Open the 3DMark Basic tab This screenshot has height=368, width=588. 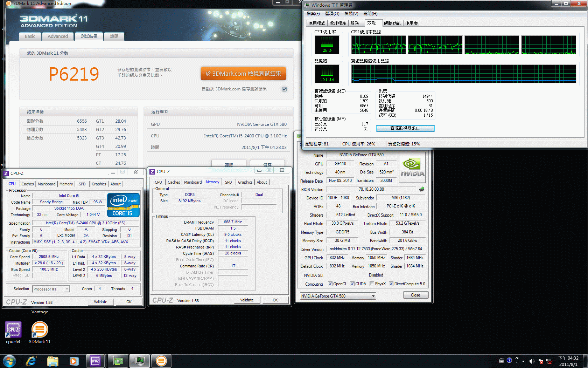click(30, 36)
